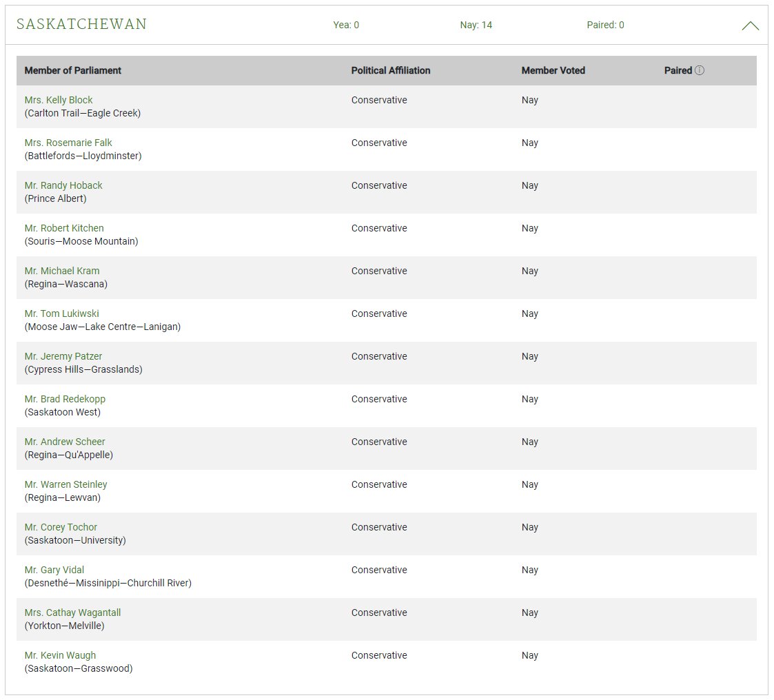This screenshot has width=774, height=700.
Task: Click Conservative in Robert Kitchen's row
Action: coord(379,229)
